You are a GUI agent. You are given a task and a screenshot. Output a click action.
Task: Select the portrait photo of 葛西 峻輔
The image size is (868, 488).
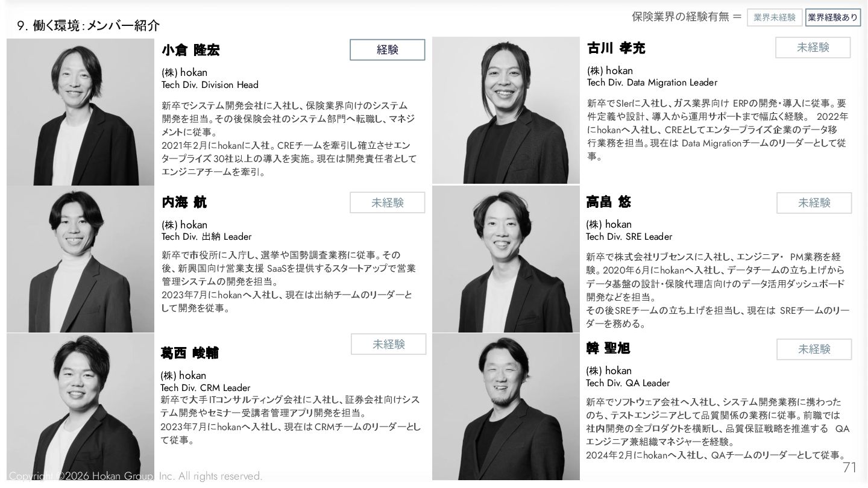pyautogui.click(x=81, y=407)
